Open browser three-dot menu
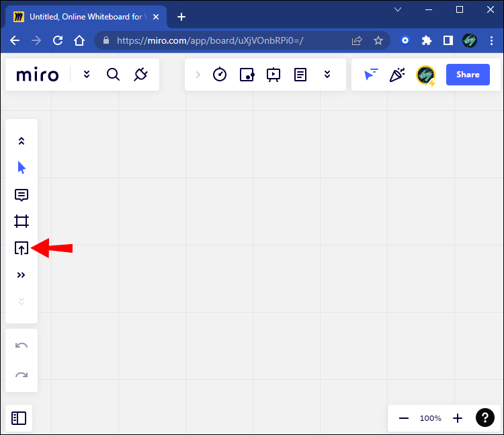The height and width of the screenshot is (435, 504). point(491,40)
